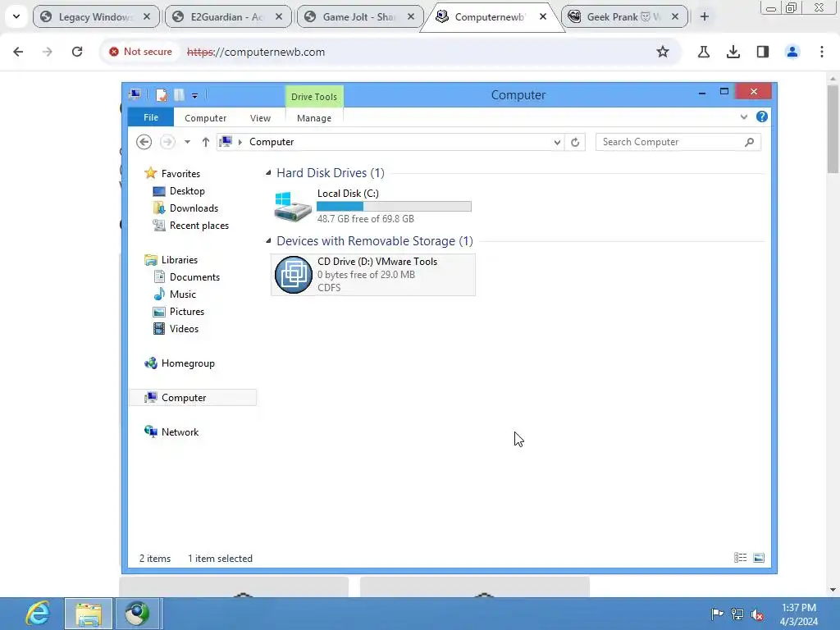Open browser downloads icon
840x630 pixels.
pyautogui.click(x=733, y=52)
